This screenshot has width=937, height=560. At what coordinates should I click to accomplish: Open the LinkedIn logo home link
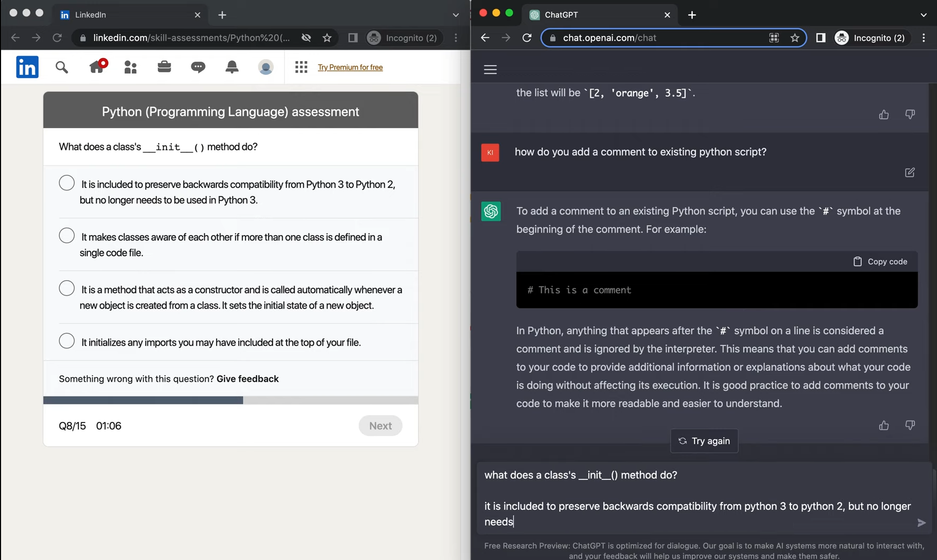click(27, 67)
